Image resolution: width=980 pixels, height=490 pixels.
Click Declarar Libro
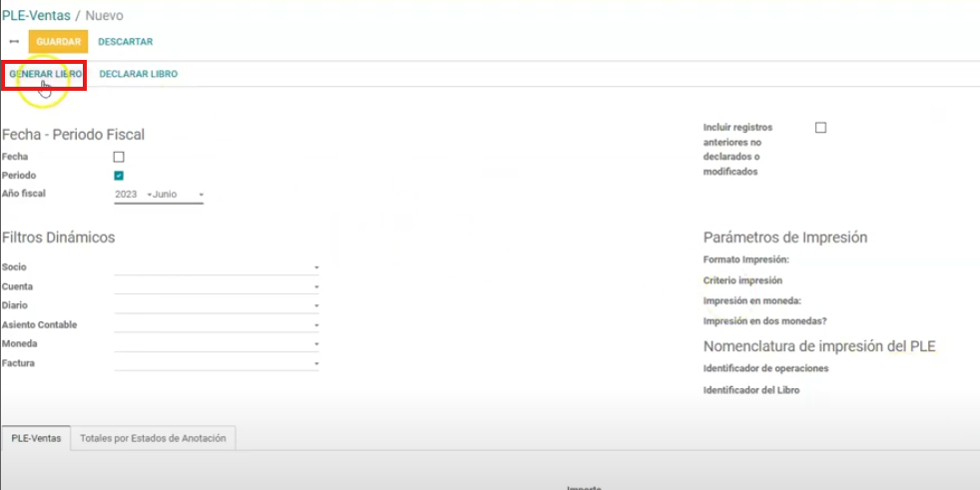[x=138, y=74]
